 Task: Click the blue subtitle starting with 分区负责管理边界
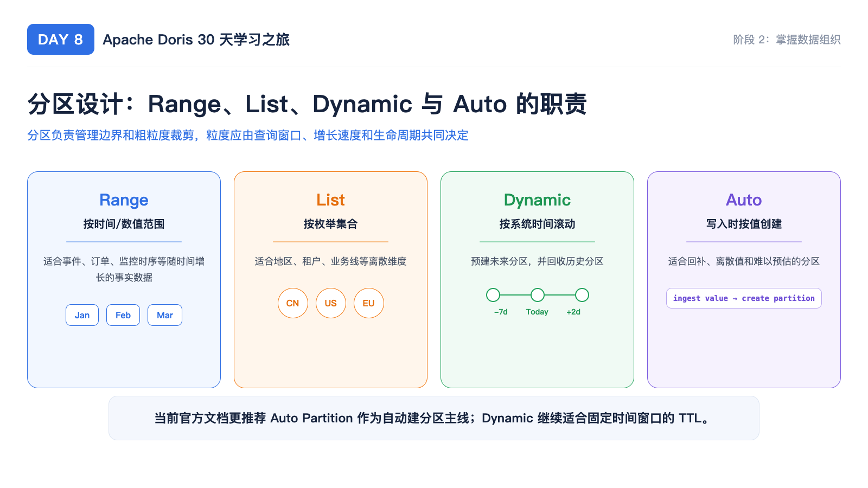[248, 135]
